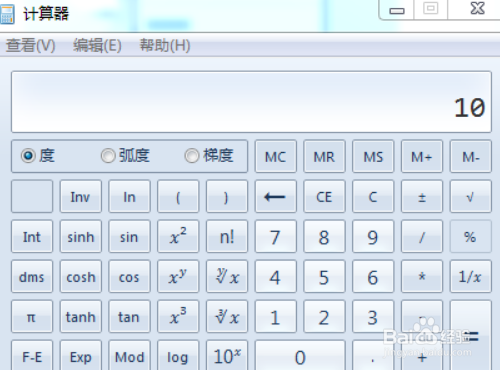Close the 计算器 window

(477, 9)
